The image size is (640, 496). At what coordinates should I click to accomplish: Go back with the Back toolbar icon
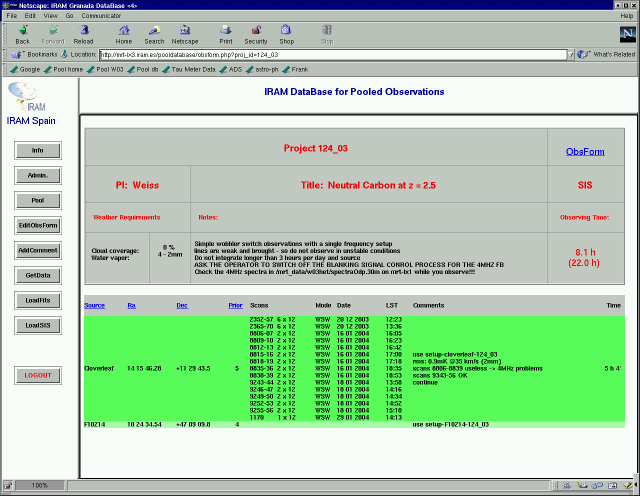[x=22, y=34]
